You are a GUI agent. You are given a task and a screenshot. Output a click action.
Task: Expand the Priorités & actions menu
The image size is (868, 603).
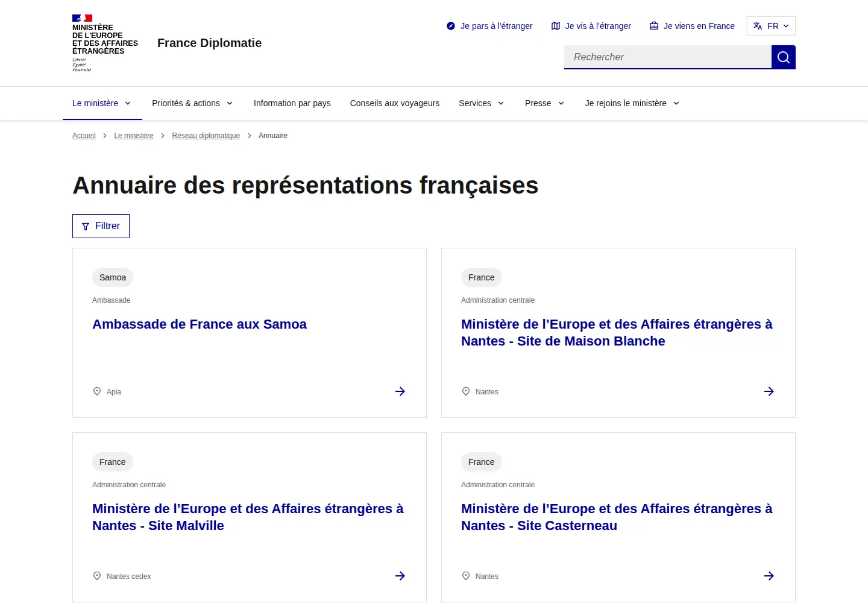(x=192, y=103)
